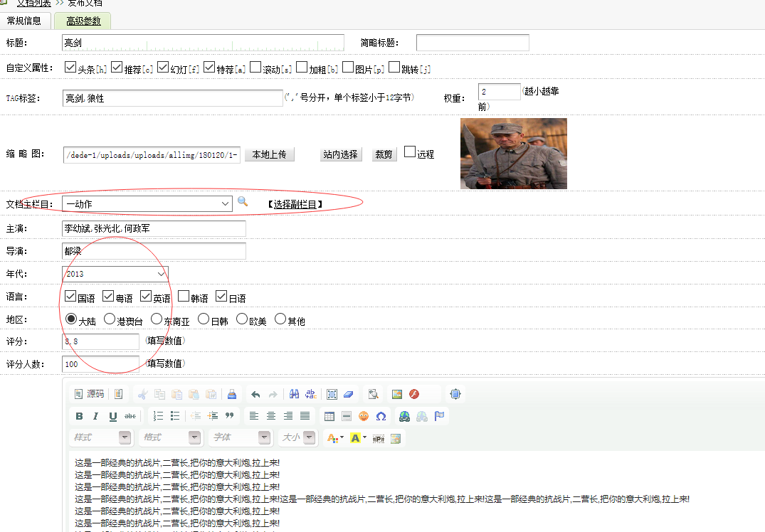Image resolution: width=765 pixels, height=532 pixels.
Task: Open the text color picker
Action: coord(334,438)
